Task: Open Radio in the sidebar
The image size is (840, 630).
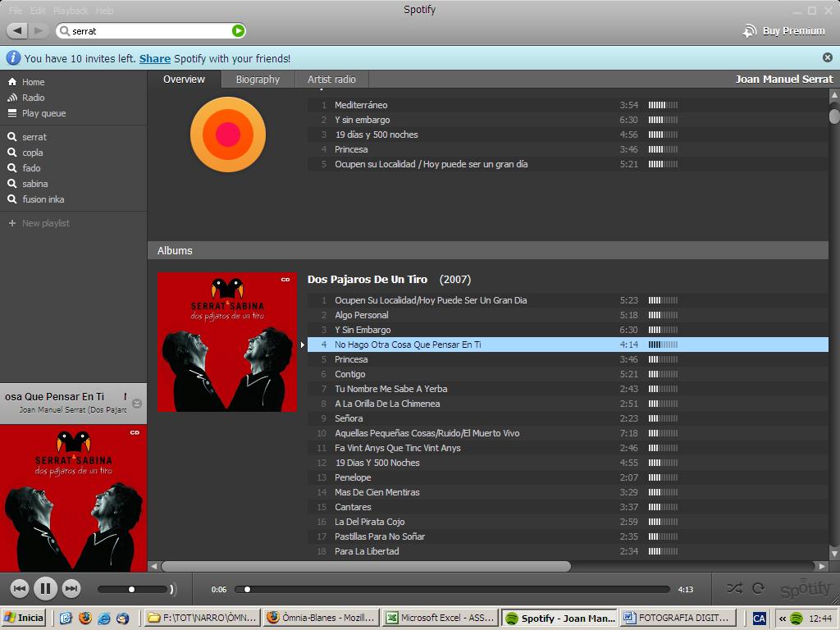Action: tap(33, 98)
